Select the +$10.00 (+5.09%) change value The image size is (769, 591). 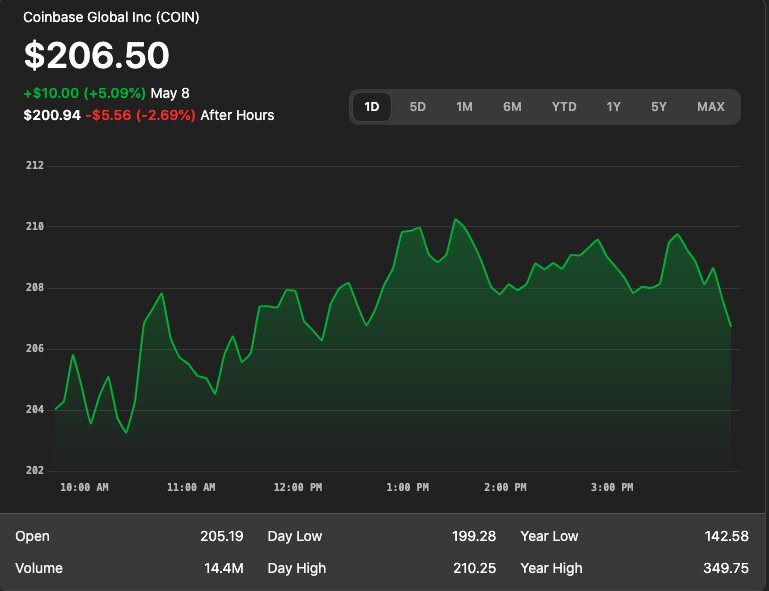click(85, 93)
